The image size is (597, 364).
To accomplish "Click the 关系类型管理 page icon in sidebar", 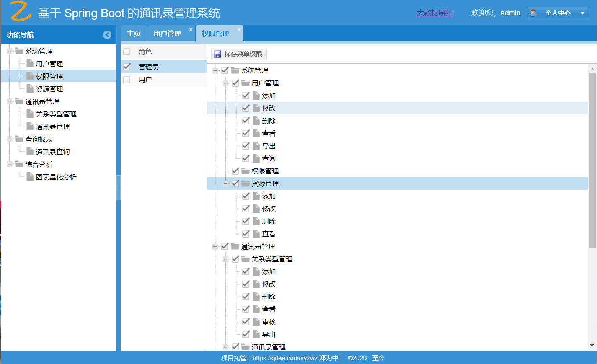I will (x=30, y=114).
